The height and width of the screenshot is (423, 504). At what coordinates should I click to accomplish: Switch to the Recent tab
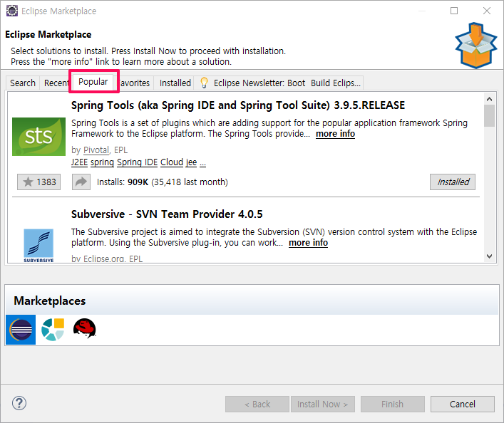56,83
